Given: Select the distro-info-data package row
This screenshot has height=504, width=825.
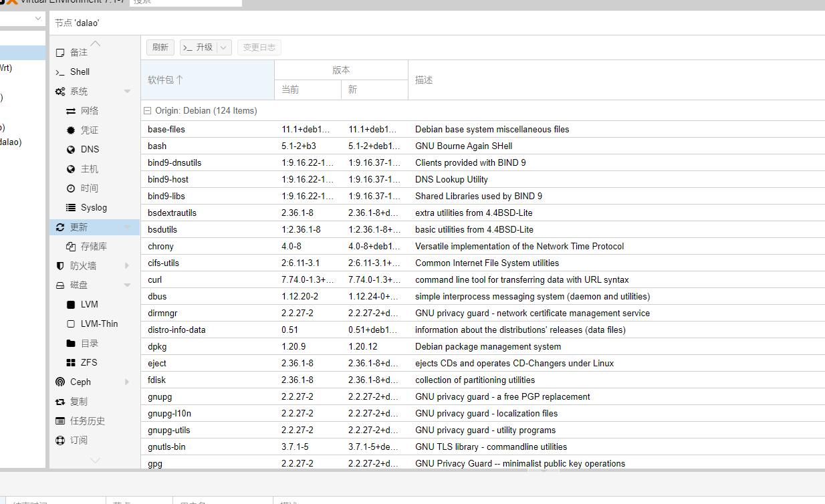Looking at the screenshot, I should coord(483,330).
